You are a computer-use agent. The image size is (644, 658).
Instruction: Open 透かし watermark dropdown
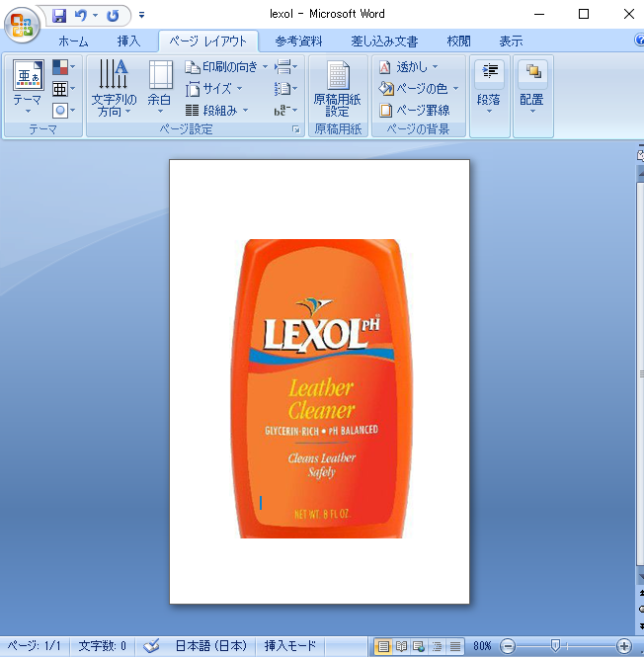pyautogui.click(x=408, y=66)
